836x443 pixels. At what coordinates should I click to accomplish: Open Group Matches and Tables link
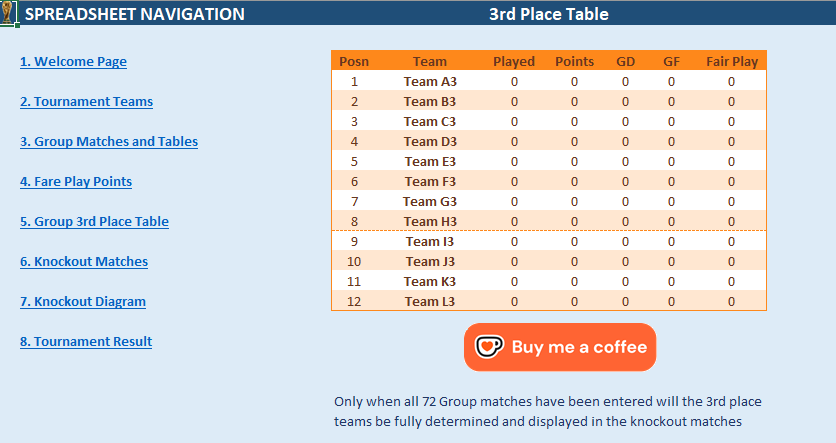108,141
